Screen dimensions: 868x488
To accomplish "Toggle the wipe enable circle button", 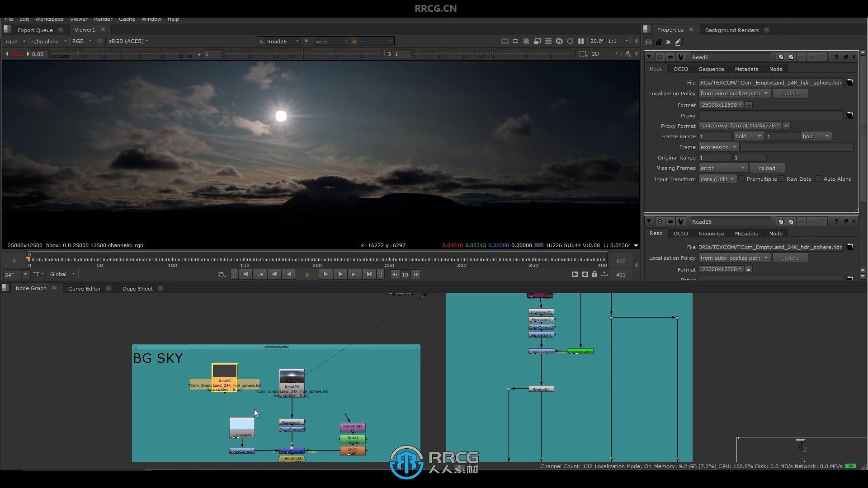I will pyautogui.click(x=307, y=41).
